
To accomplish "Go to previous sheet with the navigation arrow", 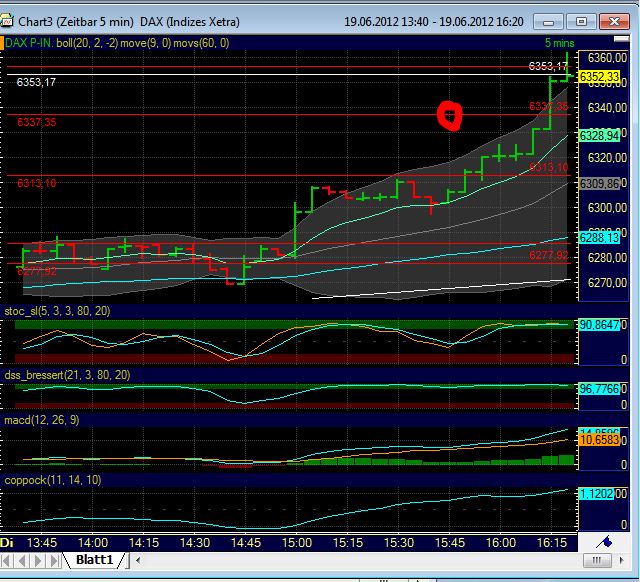I will pyautogui.click(x=22, y=560).
